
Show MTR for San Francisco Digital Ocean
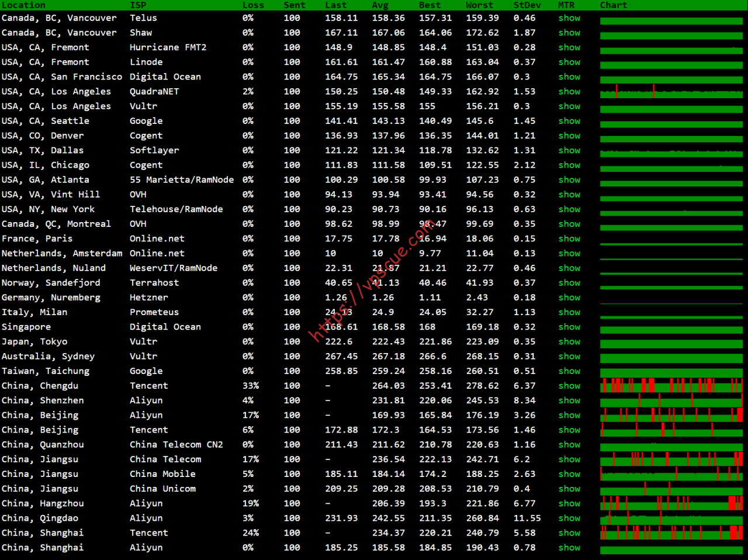[x=569, y=77]
